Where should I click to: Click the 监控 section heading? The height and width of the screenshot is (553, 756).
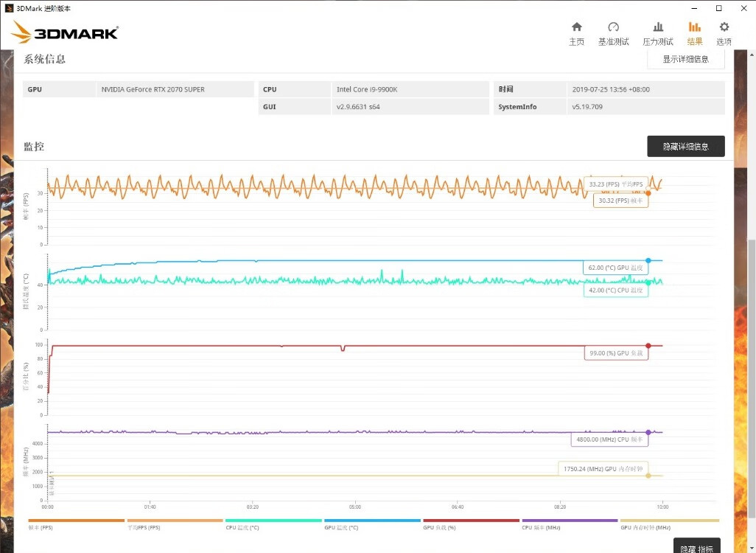pyautogui.click(x=34, y=146)
